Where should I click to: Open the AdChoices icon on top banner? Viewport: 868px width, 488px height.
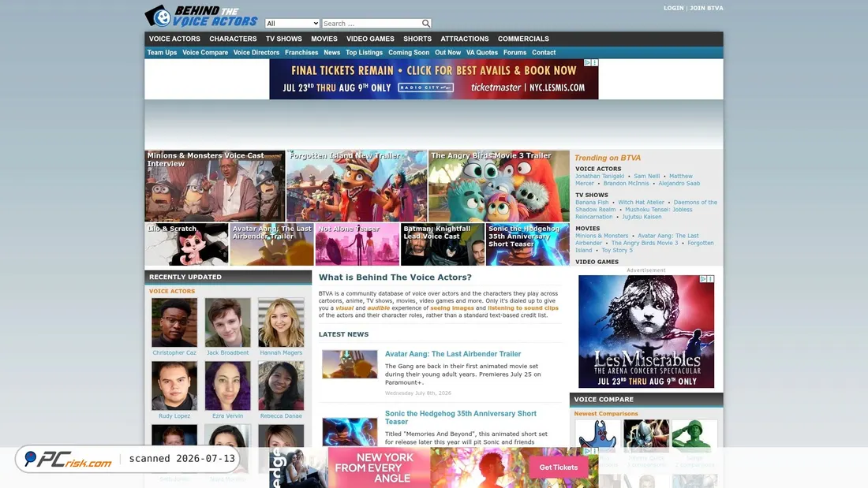pyautogui.click(x=587, y=63)
